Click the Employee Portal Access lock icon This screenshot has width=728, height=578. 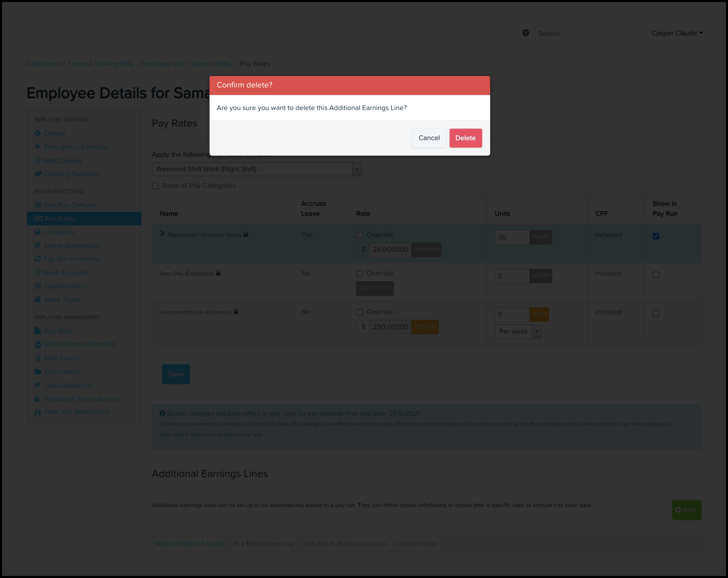pos(37,399)
